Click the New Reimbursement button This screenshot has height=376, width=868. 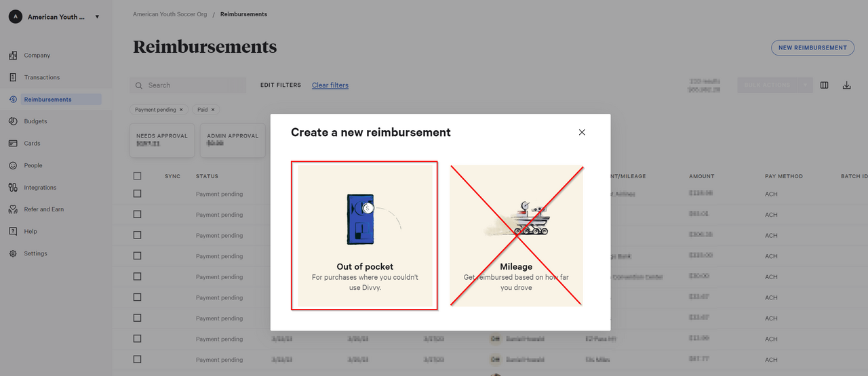(812, 48)
